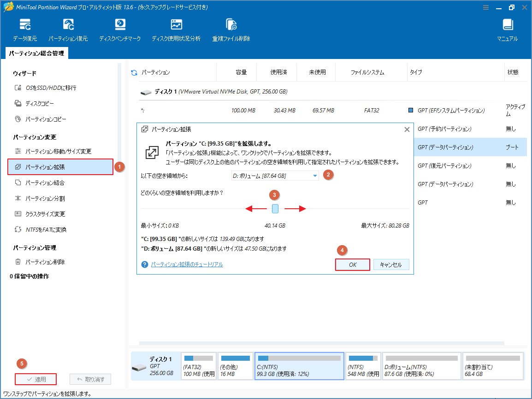Click the 適用 apply button
Viewport: 532px width, 399px height.
tap(35, 379)
